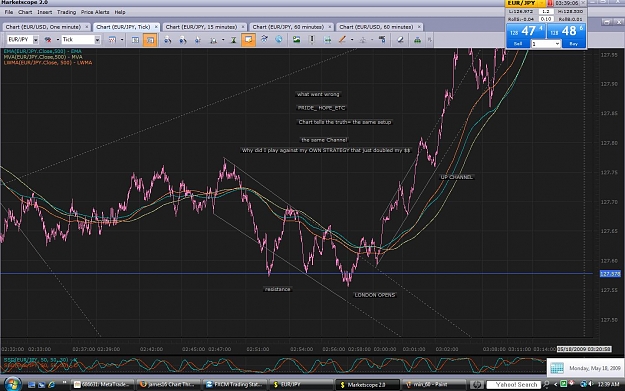
Task: Select the 'resistance' chart label
Action: (x=277, y=289)
